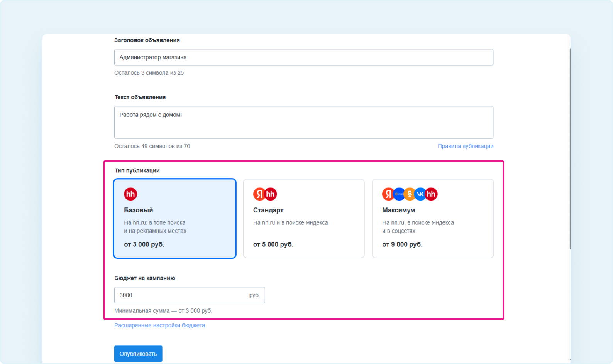Click 'от 3 000 руб.' price text

coord(144,244)
